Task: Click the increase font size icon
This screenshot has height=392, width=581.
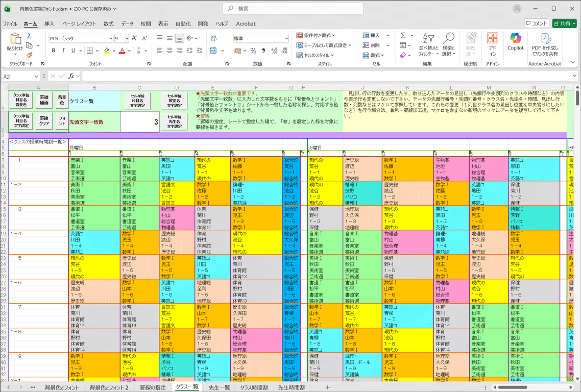Action: tap(134, 38)
